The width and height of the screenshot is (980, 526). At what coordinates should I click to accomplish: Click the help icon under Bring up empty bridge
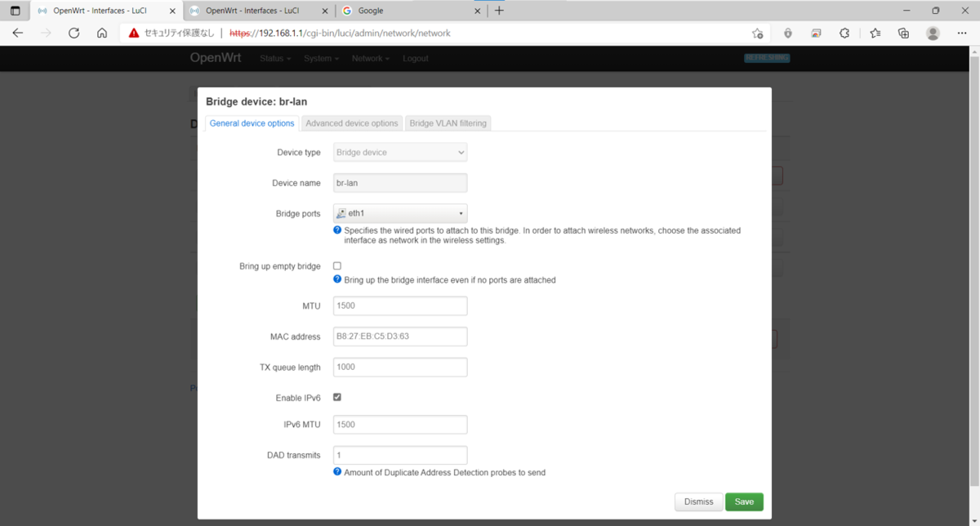tap(337, 279)
